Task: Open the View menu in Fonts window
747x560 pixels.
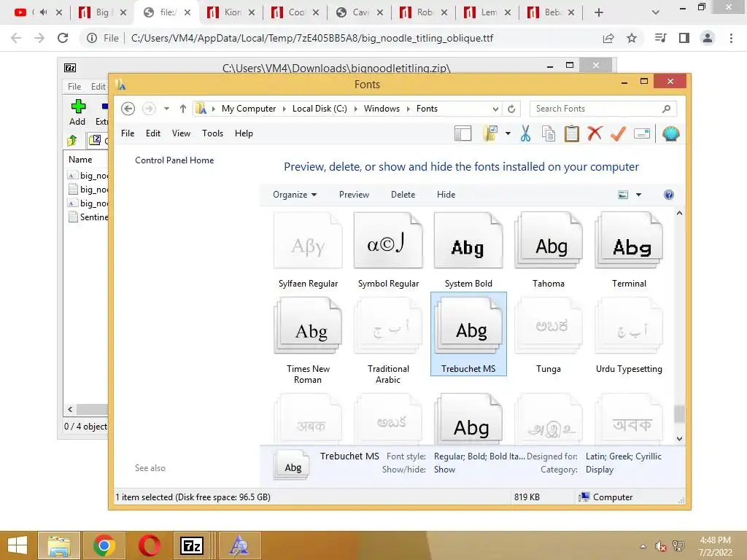Action: (181, 133)
